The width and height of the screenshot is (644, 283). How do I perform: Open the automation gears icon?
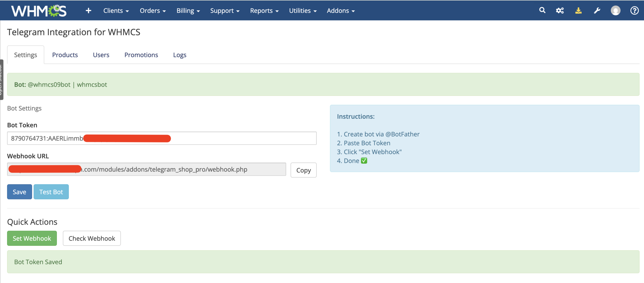point(560,11)
